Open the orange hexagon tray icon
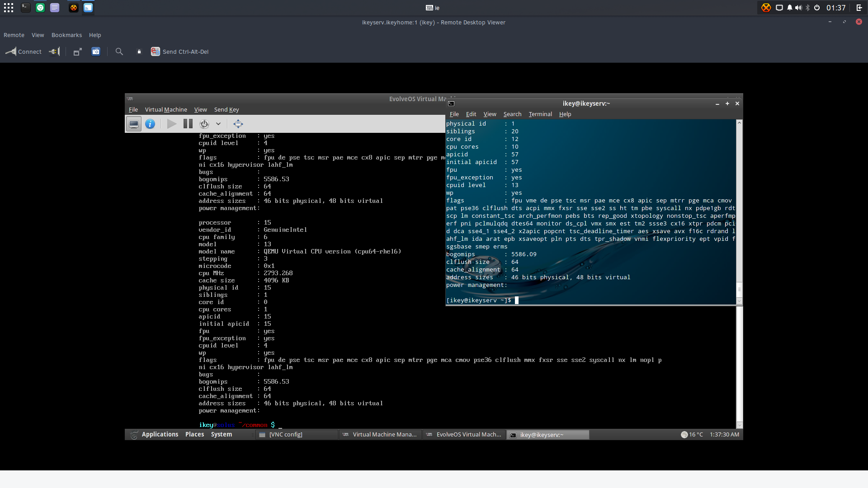 tap(766, 8)
